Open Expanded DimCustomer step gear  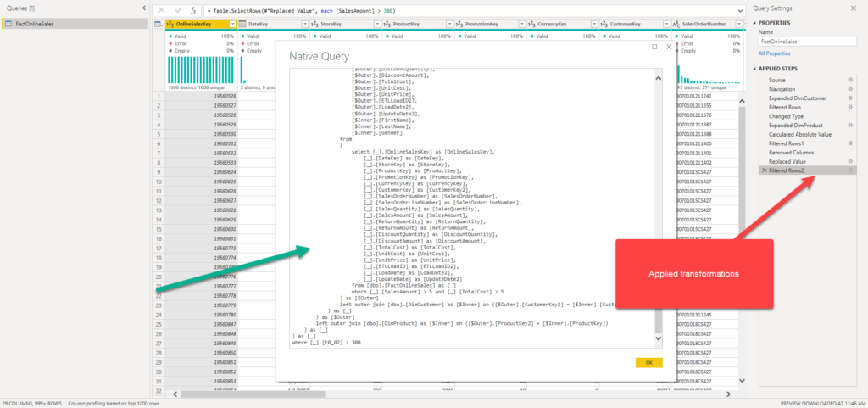tap(849, 98)
